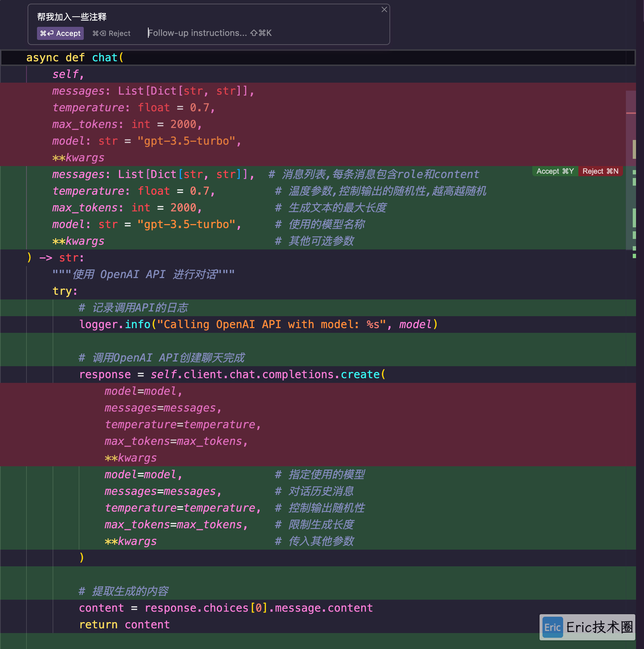Viewport: 644px width, 649px height.
Task: Close the inline prompt box
Action: [x=384, y=10]
